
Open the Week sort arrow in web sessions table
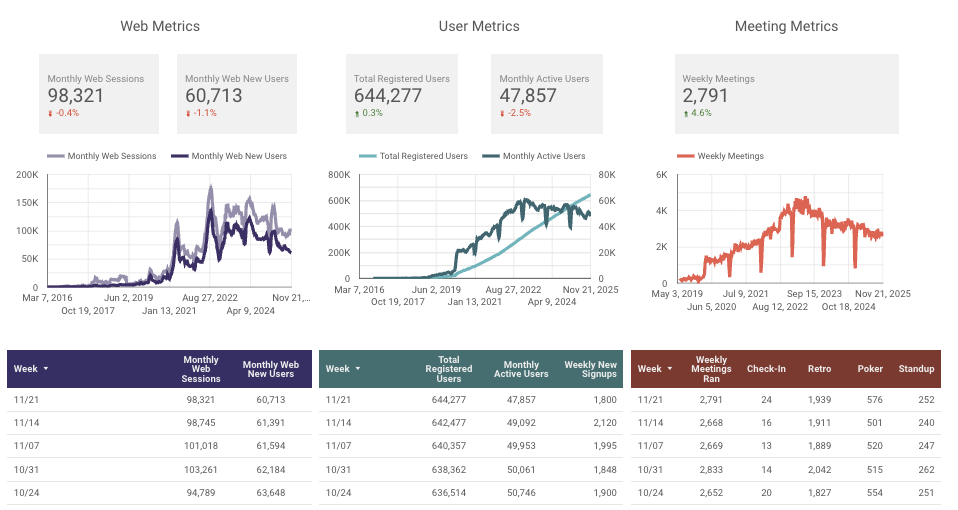45,369
